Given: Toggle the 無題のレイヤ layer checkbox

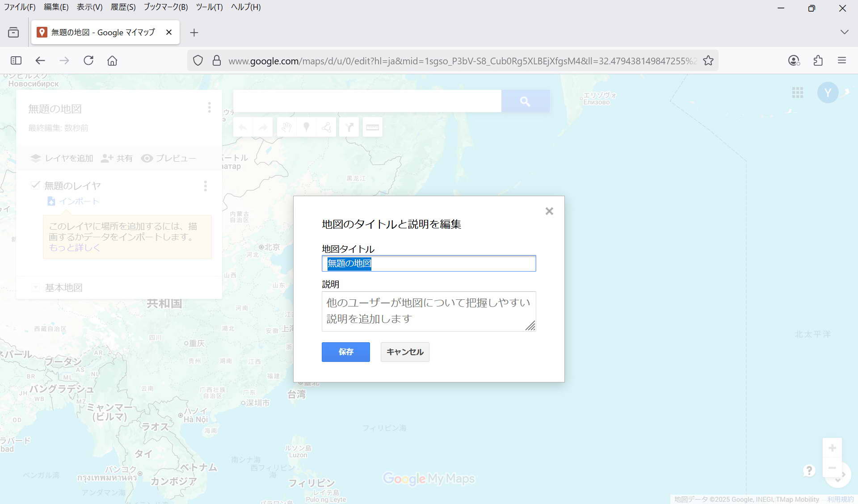Looking at the screenshot, I should coord(35,185).
